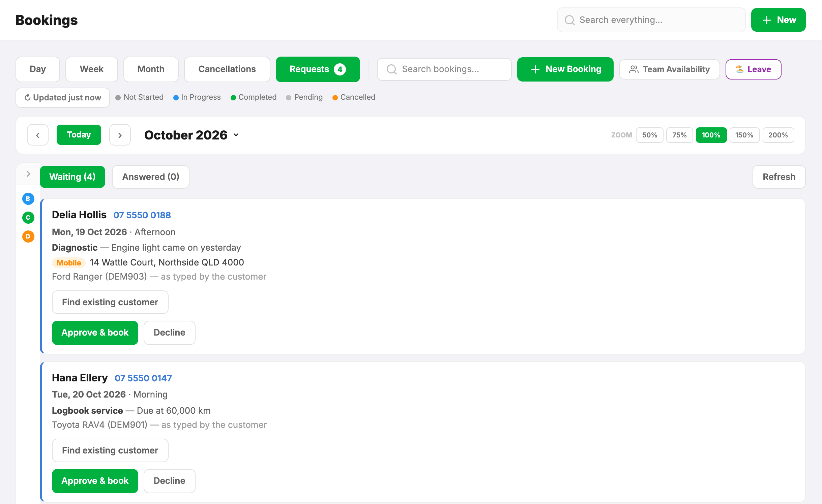Viewport: 822px width, 504px height.
Task: Decline Delia Hollis request
Action: pyautogui.click(x=170, y=333)
